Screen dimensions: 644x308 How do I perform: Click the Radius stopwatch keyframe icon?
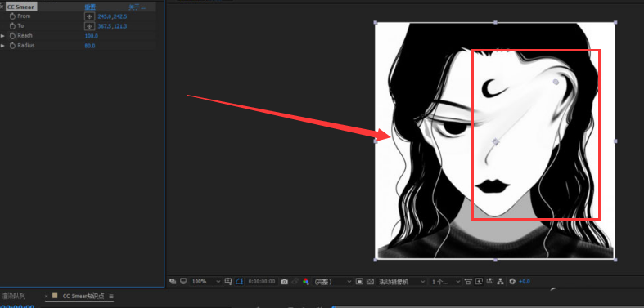[x=12, y=46]
